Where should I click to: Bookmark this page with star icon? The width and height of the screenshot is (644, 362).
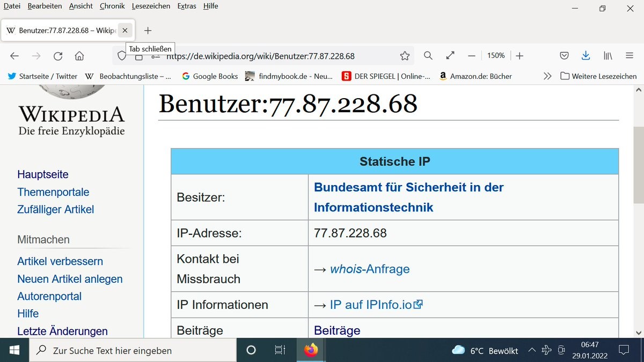[405, 56]
